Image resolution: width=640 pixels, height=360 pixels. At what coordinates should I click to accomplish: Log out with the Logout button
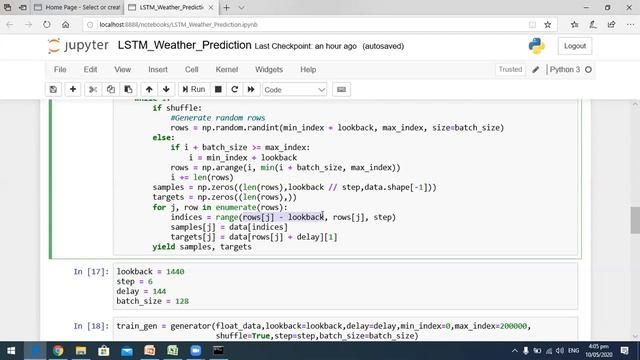[575, 46]
